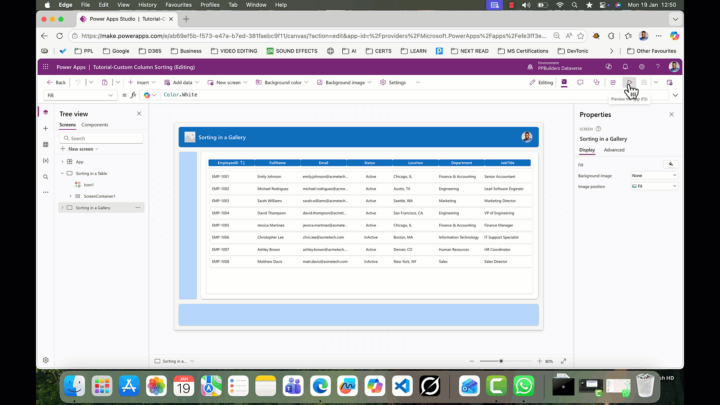Open Data icon in left rail

pos(45,145)
